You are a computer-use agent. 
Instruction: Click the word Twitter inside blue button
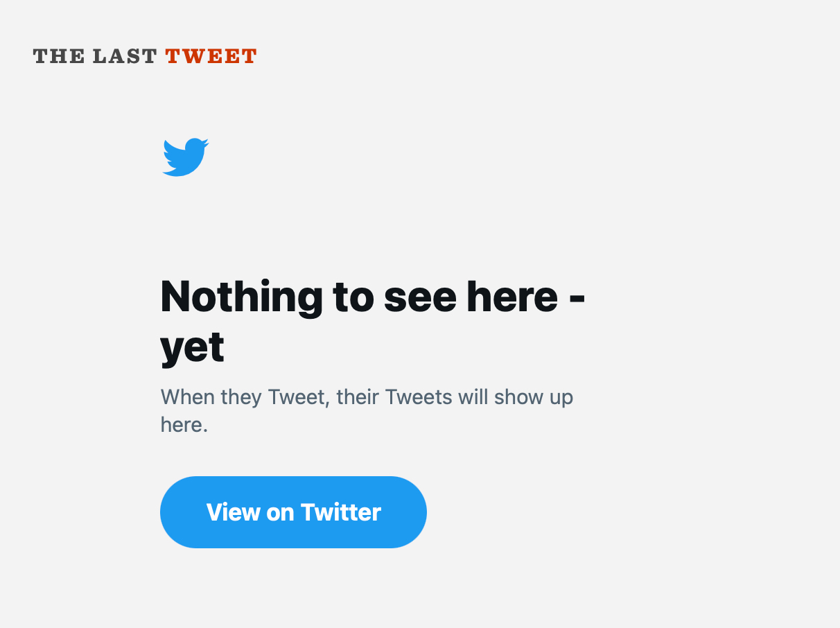tap(340, 512)
